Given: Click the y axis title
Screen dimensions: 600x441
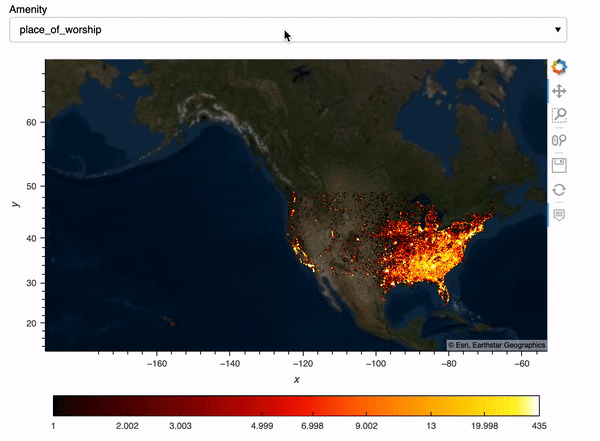Looking at the screenshot, I should tap(15, 204).
